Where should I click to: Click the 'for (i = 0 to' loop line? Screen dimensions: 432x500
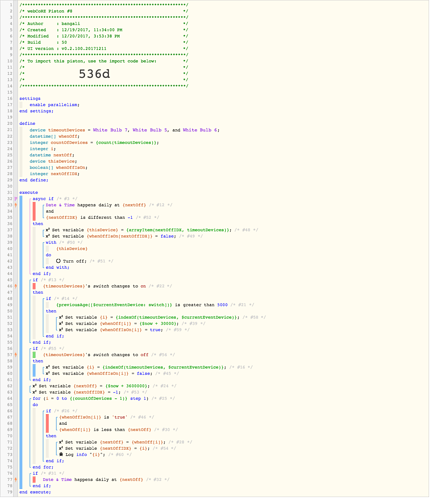90,400
